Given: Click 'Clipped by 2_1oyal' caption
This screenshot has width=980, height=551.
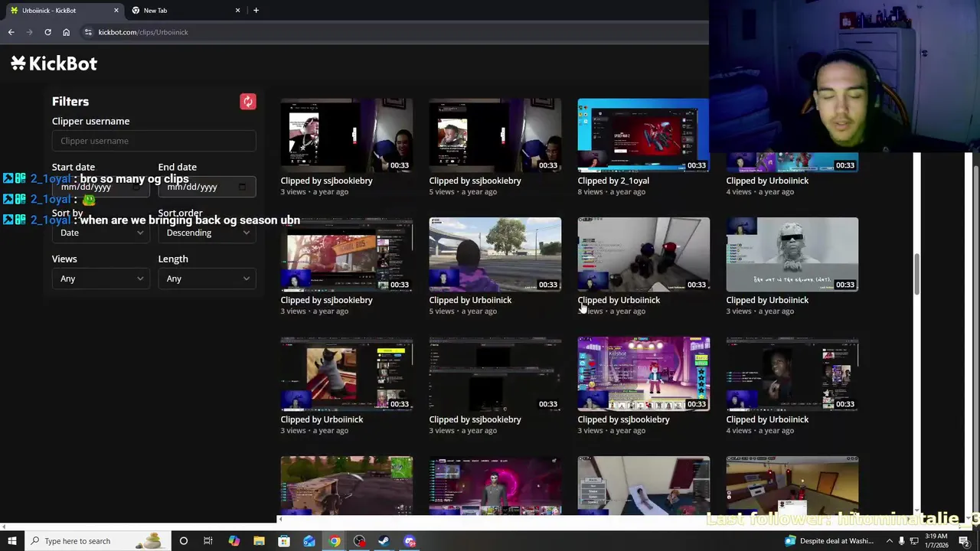Looking at the screenshot, I should tap(613, 181).
